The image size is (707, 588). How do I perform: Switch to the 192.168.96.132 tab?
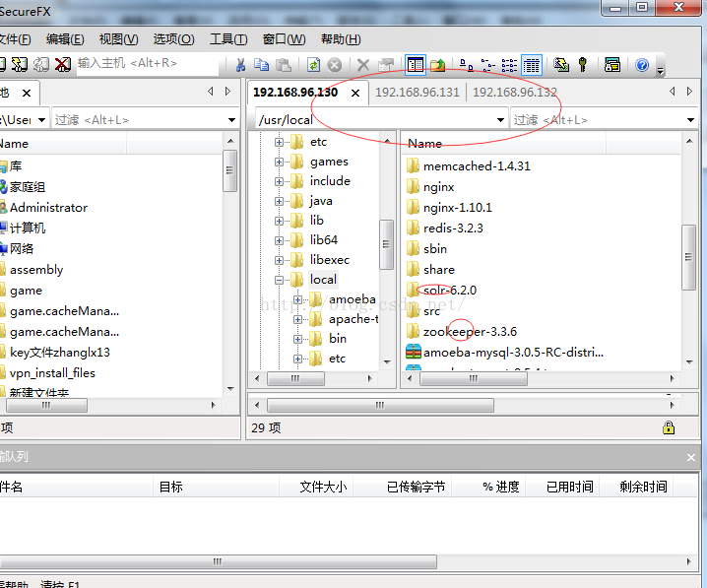pos(514,92)
